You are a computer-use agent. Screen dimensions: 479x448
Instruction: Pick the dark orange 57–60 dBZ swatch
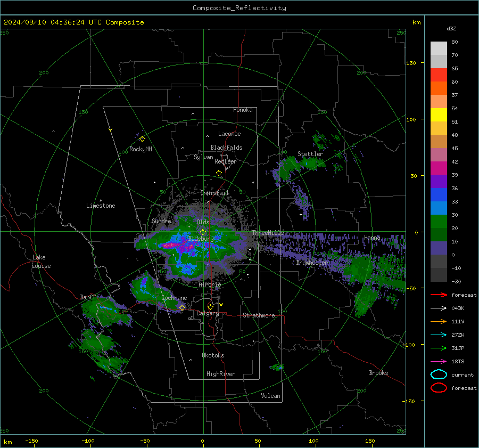tap(439, 88)
